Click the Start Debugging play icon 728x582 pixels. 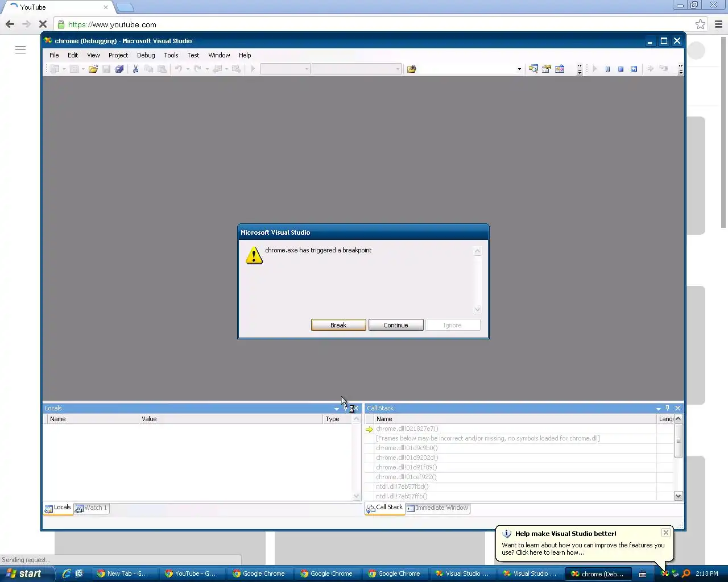point(253,69)
